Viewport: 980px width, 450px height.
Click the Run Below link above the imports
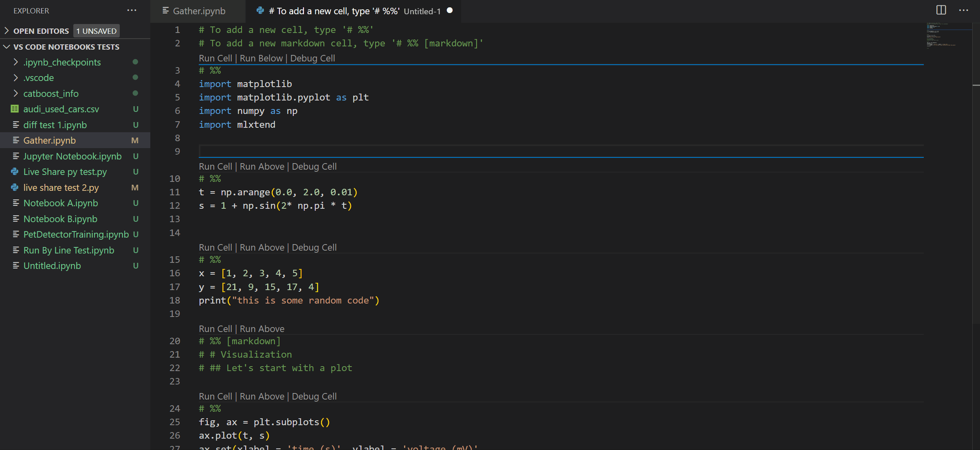coord(261,58)
